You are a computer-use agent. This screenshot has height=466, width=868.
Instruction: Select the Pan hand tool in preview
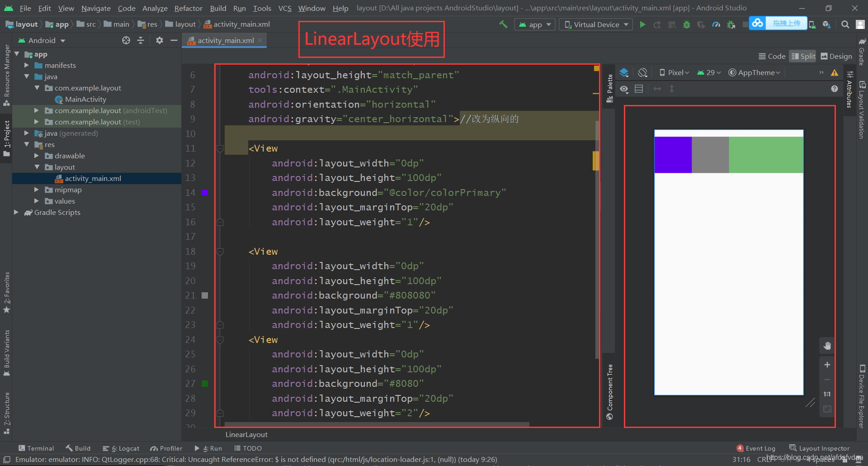pos(827,346)
